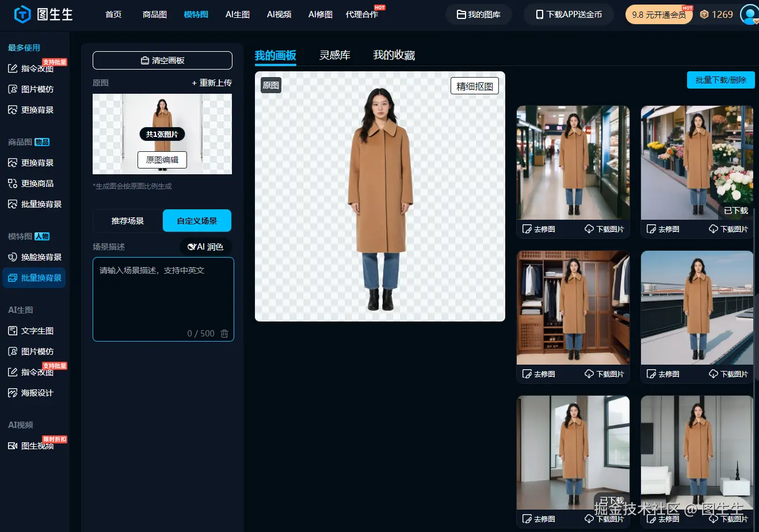Screen dimensions: 759x532
Task: Switch to 我的收藏 tab
Action: [394, 55]
